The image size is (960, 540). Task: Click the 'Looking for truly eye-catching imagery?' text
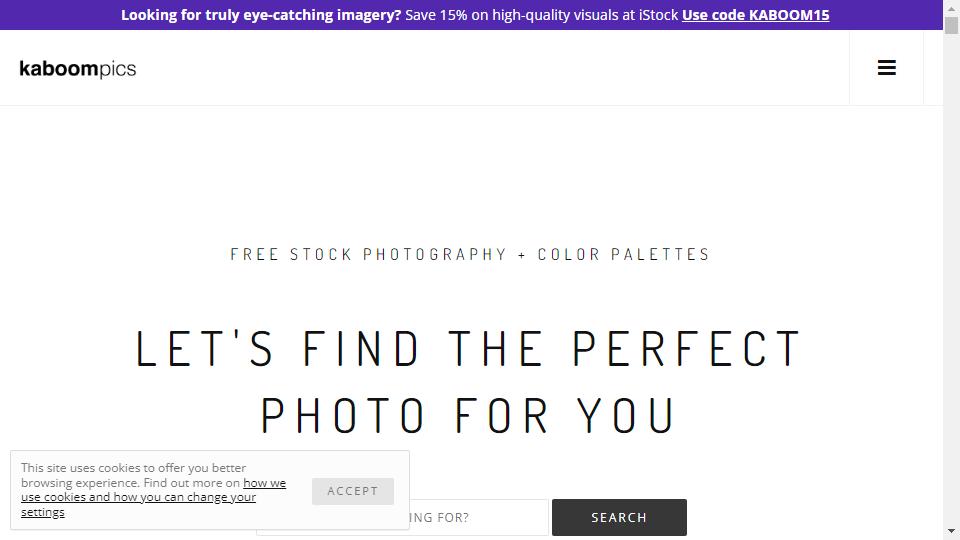tap(261, 15)
